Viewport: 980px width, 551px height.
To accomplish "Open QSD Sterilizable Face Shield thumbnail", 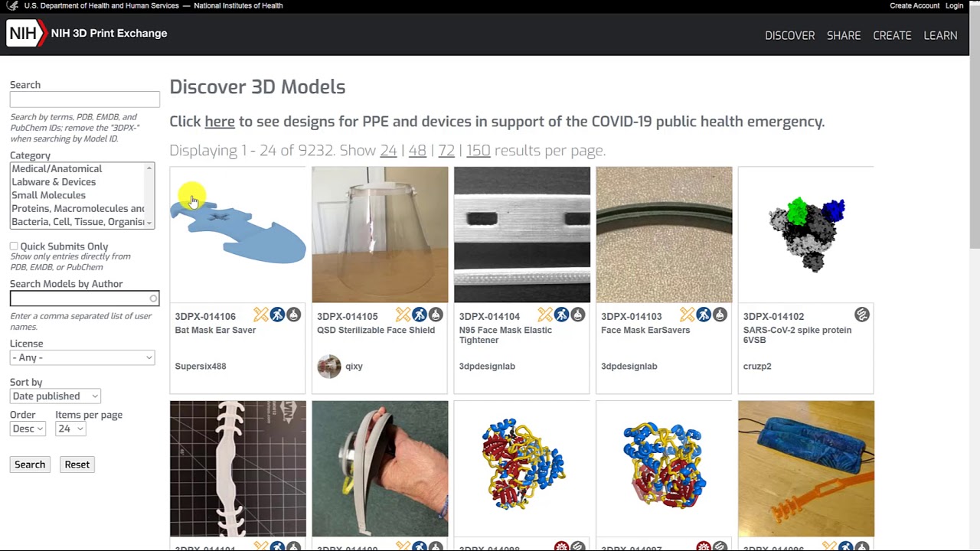I will (x=380, y=234).
